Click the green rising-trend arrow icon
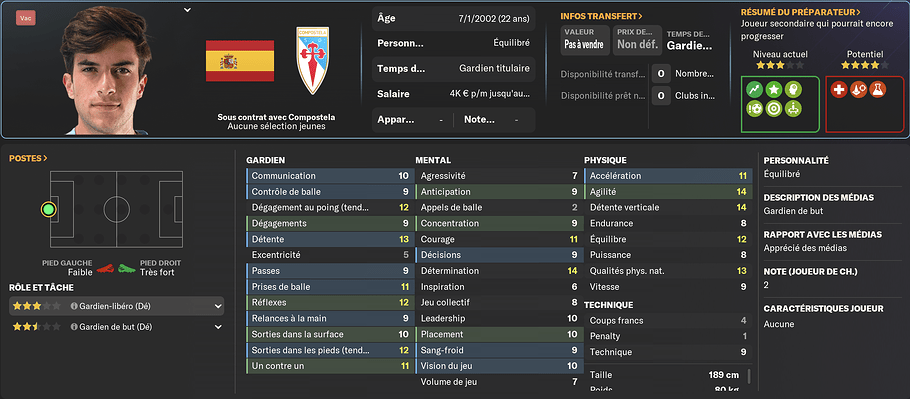The height and width of the screenshot is (399, 910). [x=754, y=89]
